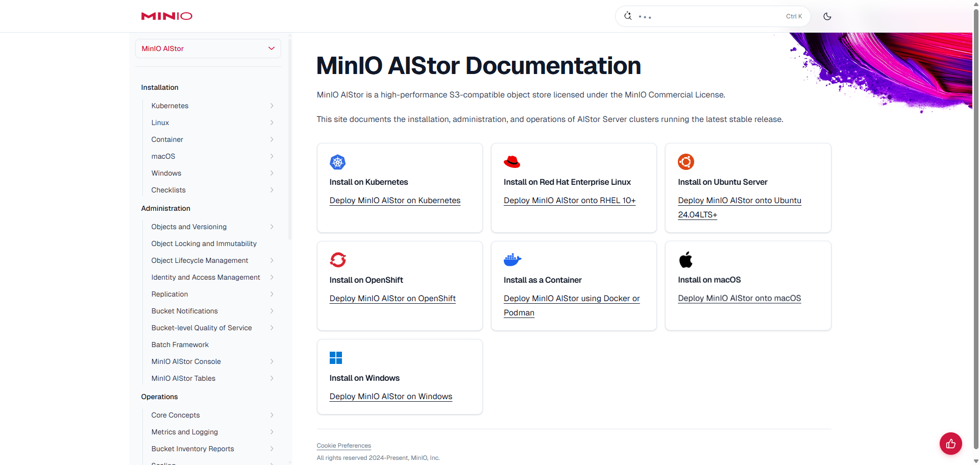Follow Deploy AIStor onto Ubuntu 24.04LTS+ link

click(x=740, y=208)
